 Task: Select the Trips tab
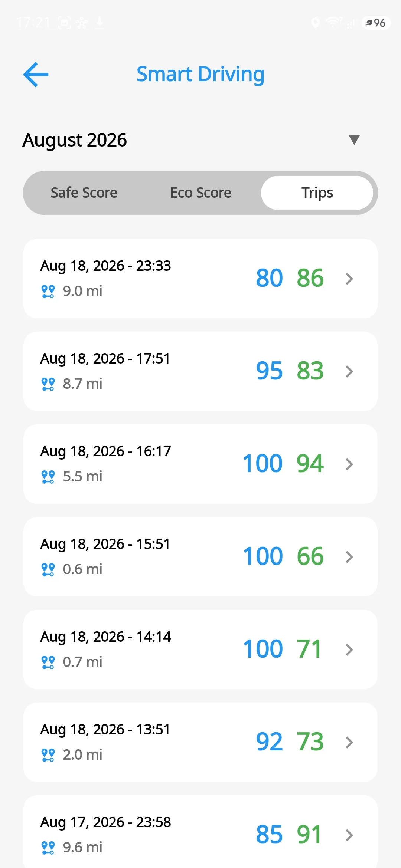(317, 193)
